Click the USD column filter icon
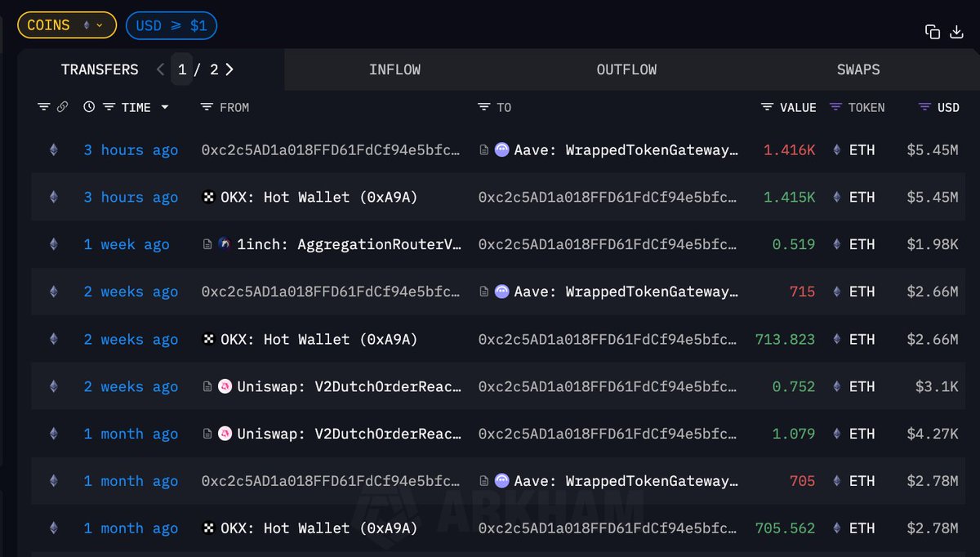 pyautogui.click(x=924, y=107)
